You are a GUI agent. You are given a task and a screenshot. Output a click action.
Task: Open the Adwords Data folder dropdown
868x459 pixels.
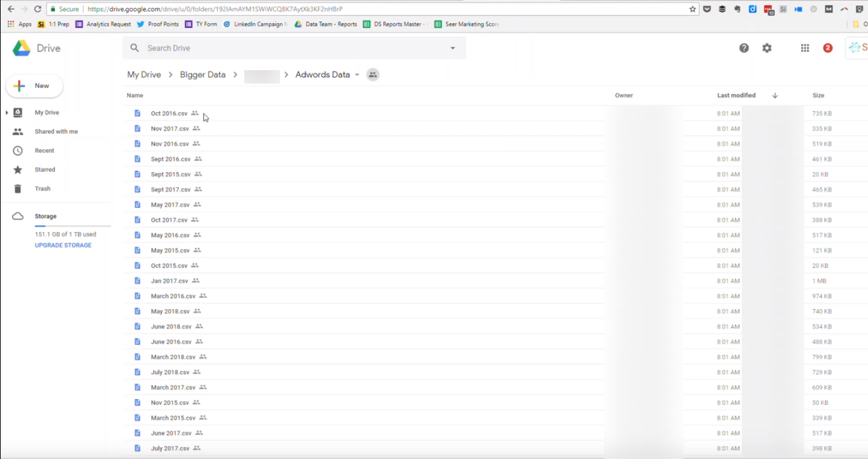click(357, 75)
